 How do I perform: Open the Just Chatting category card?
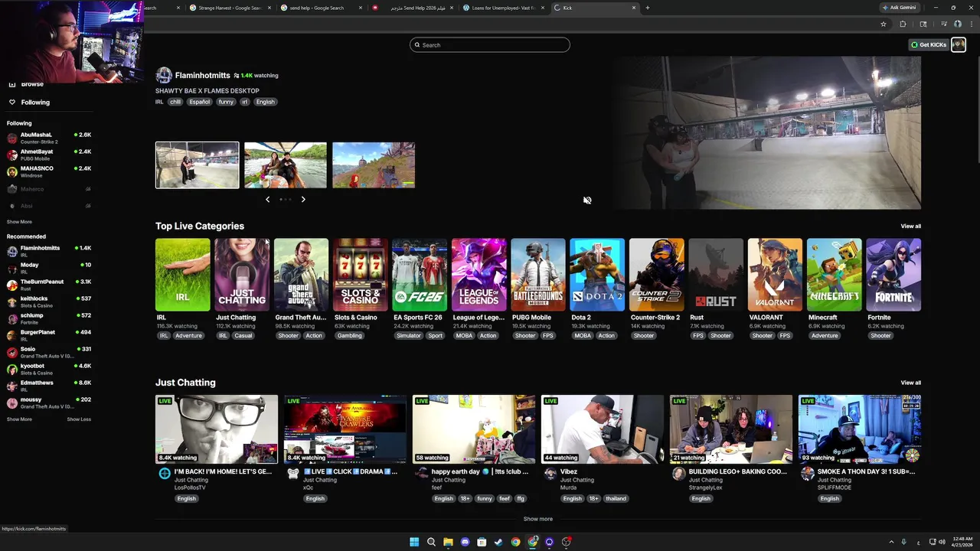click(242, 275)
